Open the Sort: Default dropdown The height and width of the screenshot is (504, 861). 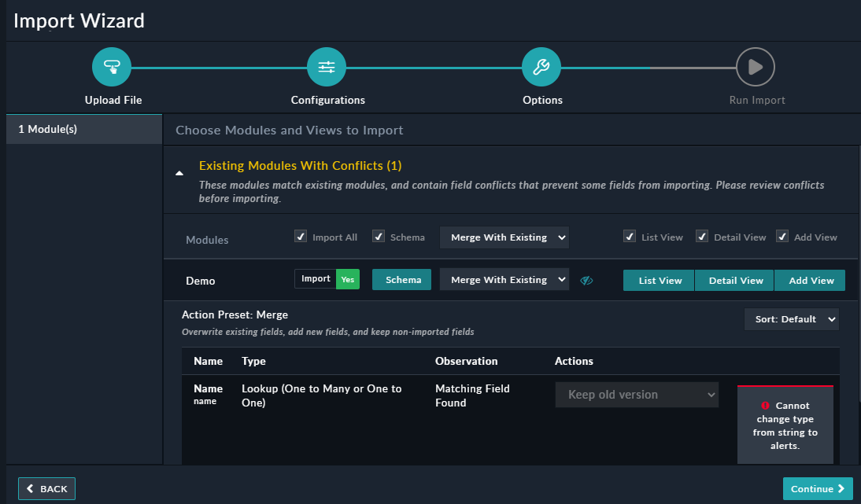(x=792, y=318)
